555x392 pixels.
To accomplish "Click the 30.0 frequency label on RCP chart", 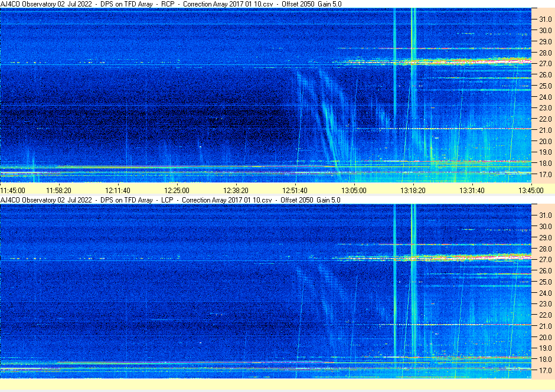I will [546, 31].
